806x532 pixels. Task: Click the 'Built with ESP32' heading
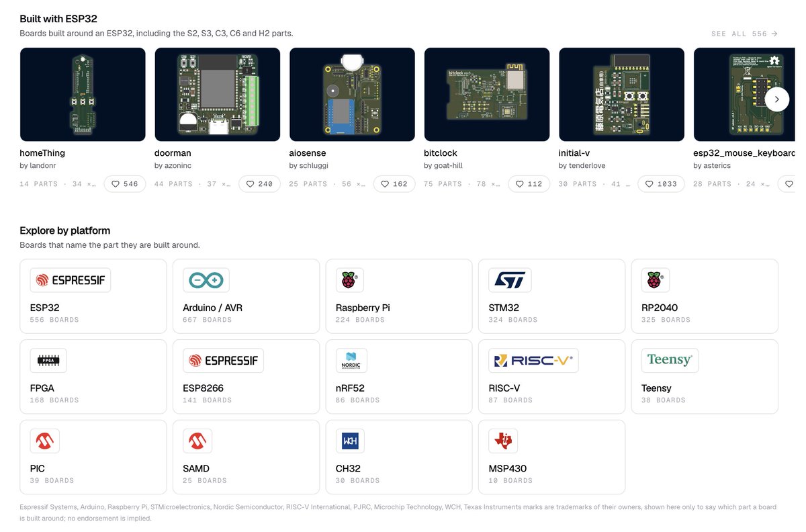[58, 19]
